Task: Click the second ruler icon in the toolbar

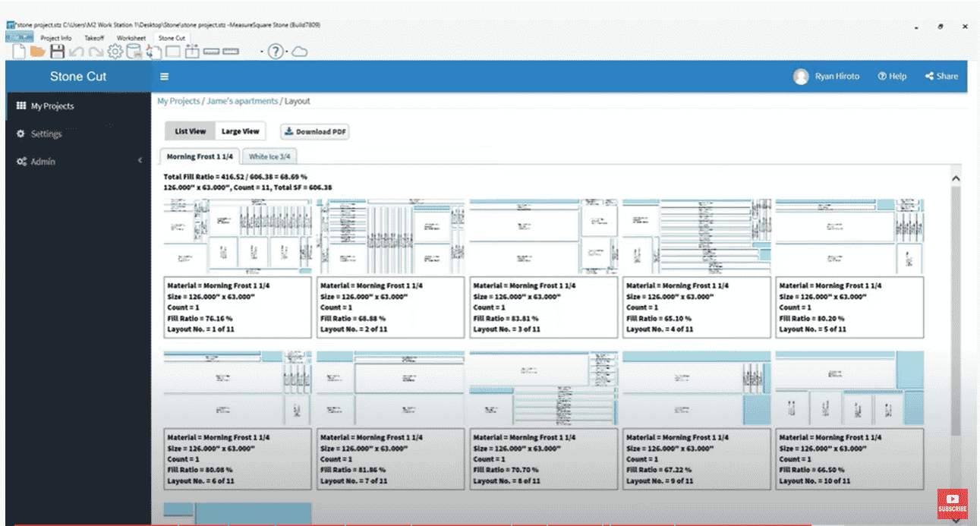Action: click(231, 52)
